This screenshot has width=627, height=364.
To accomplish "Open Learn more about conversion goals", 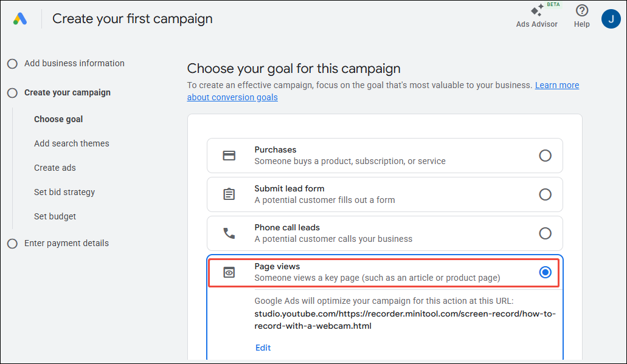I will tap(556, 84).
